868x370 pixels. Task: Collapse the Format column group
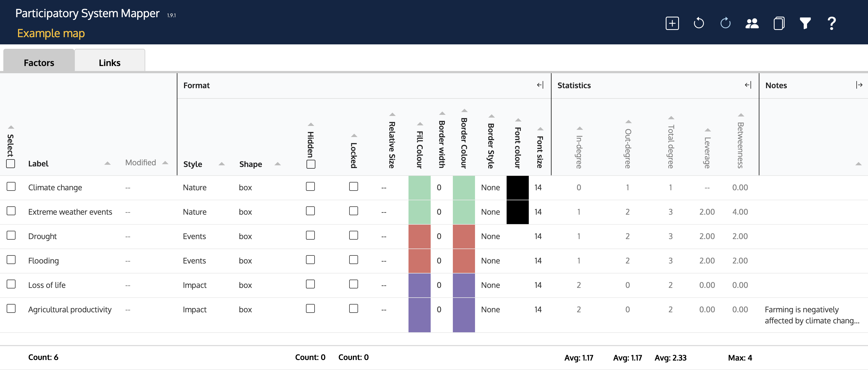pyautogui.click(x=540, y=85)
